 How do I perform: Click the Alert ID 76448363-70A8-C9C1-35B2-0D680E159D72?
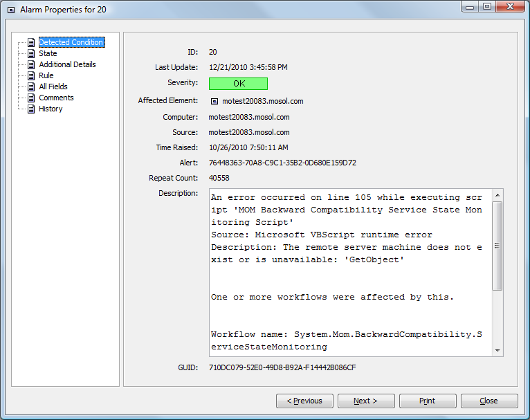282,163
